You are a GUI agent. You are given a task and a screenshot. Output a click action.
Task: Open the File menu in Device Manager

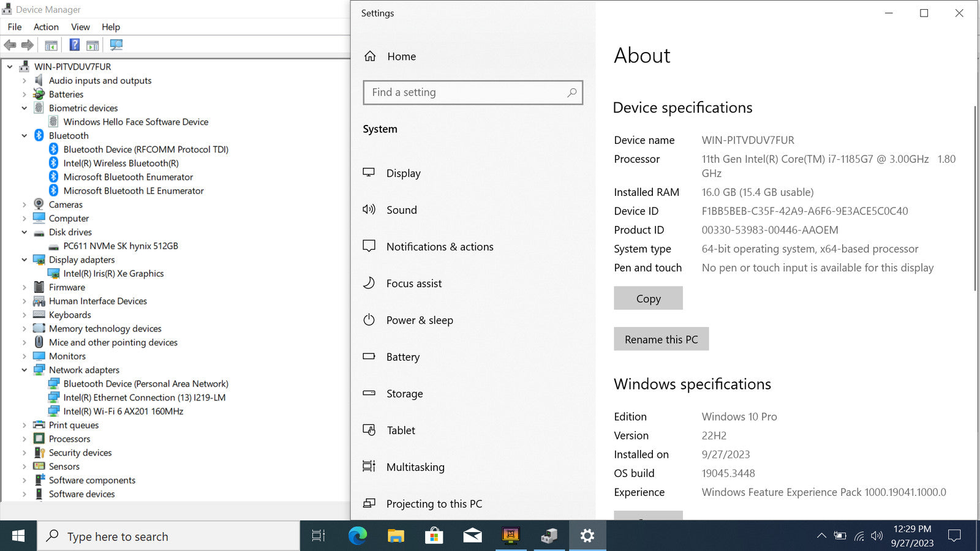pyautogui.click(x=15, y=27)
